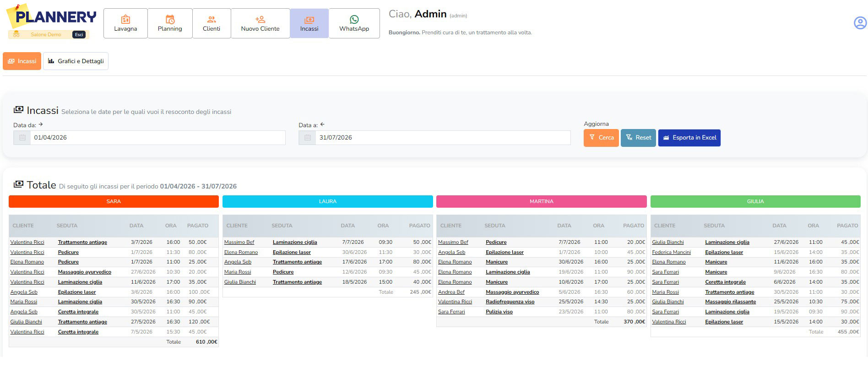868x382 pixels.
Task: Switch to the Grafici e Dettagli tab
Action: 76,61
